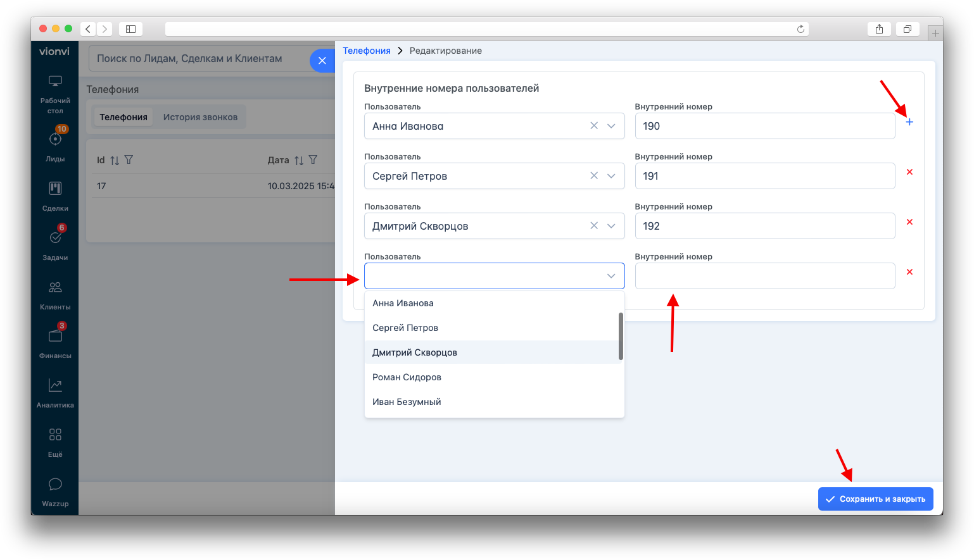
Task: Open the Сделки sidebar icon
Action: (55, 196)
